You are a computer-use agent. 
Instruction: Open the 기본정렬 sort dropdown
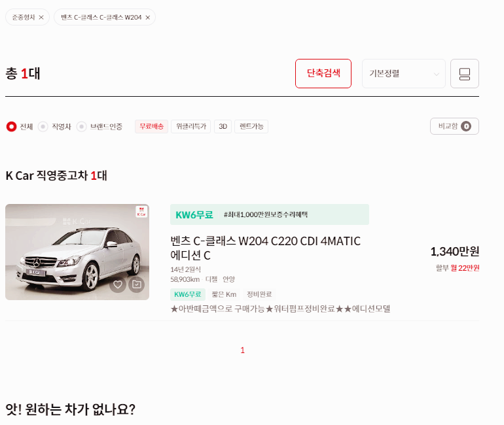tap(403, 73)
